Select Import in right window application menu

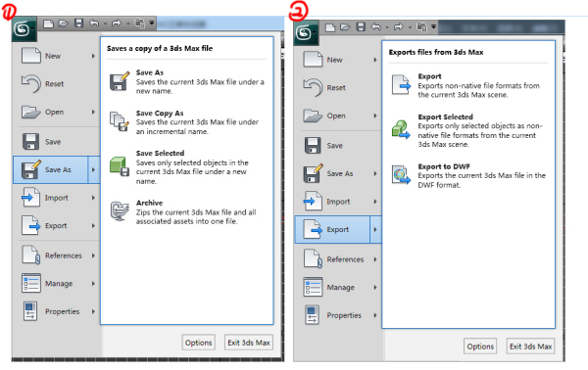tap(339, 202)
